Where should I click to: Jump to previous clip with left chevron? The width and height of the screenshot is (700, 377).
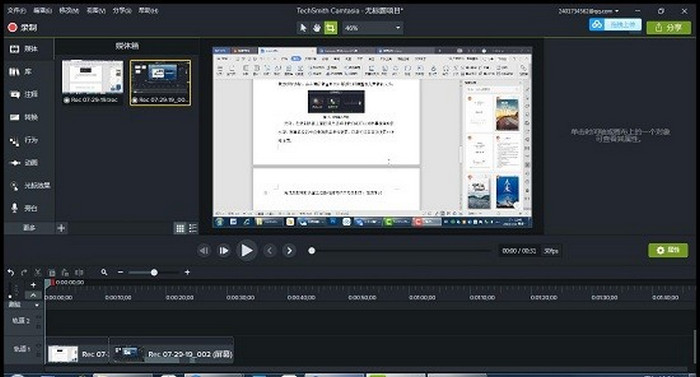[x=269, y=251]
